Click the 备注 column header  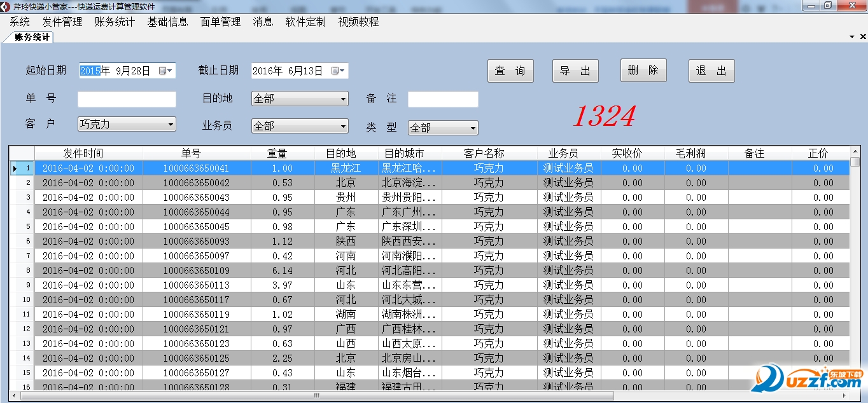pos(760,153)
